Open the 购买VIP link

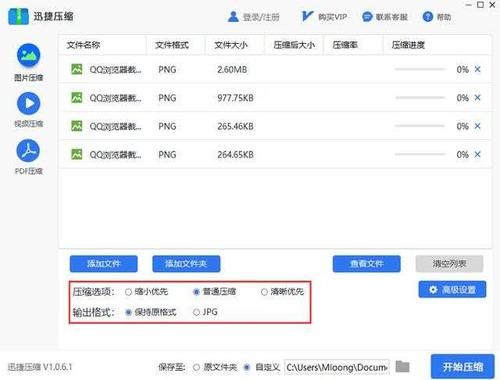pyautogui.click(x=332, y=17)
